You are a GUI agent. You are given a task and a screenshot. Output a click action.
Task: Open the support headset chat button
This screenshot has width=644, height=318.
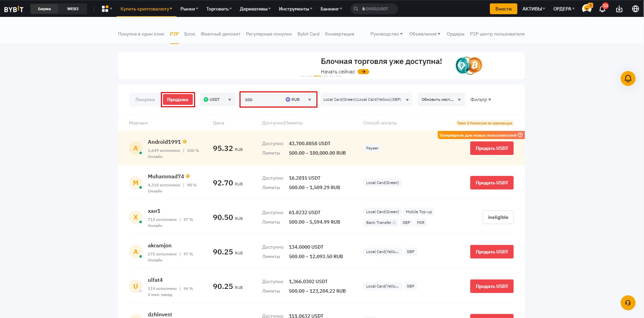tap(628, 303)
